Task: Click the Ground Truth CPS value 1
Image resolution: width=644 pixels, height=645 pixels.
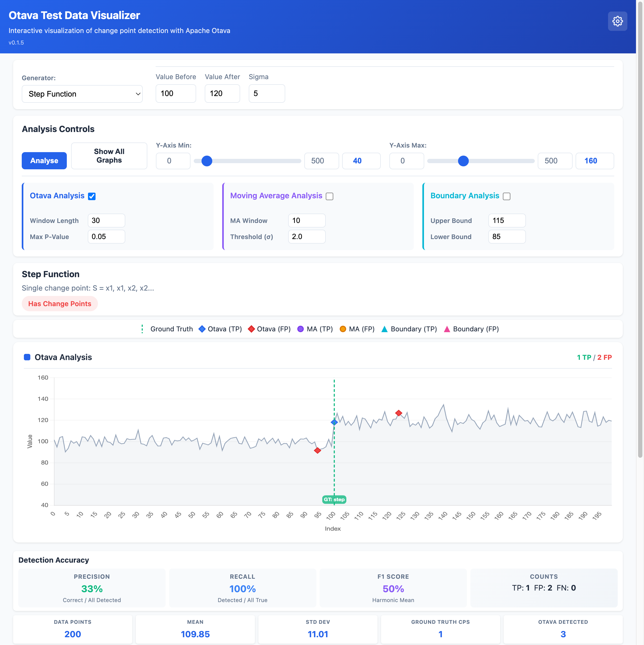Action: [440, 634]
